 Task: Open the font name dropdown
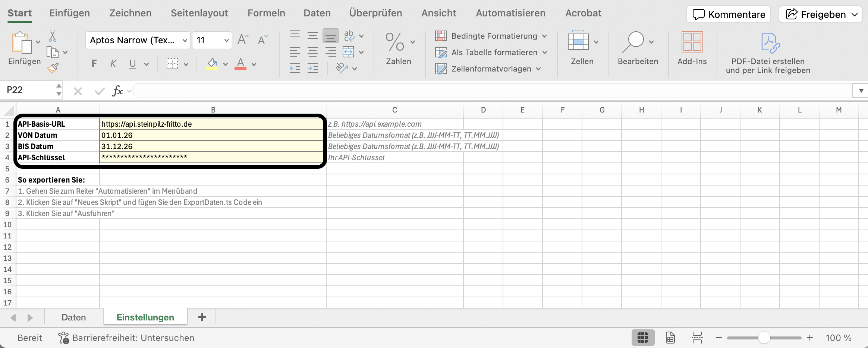pos(185,40)
